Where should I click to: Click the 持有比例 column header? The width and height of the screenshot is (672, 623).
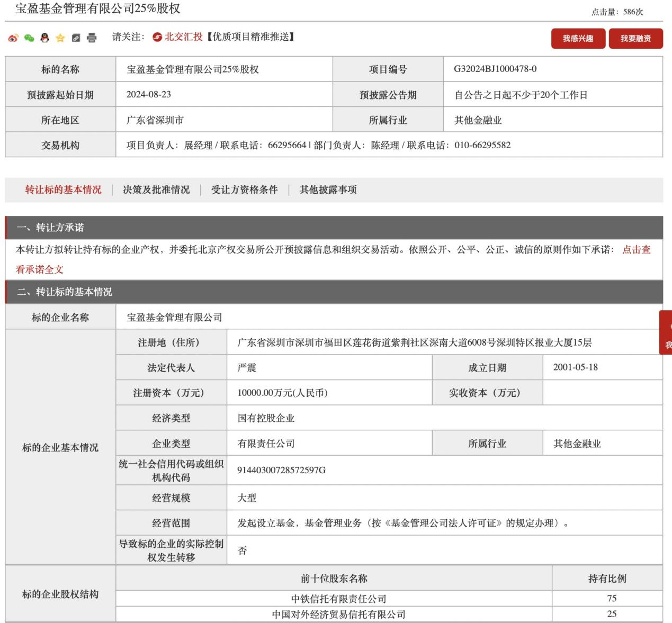(607, 579)
